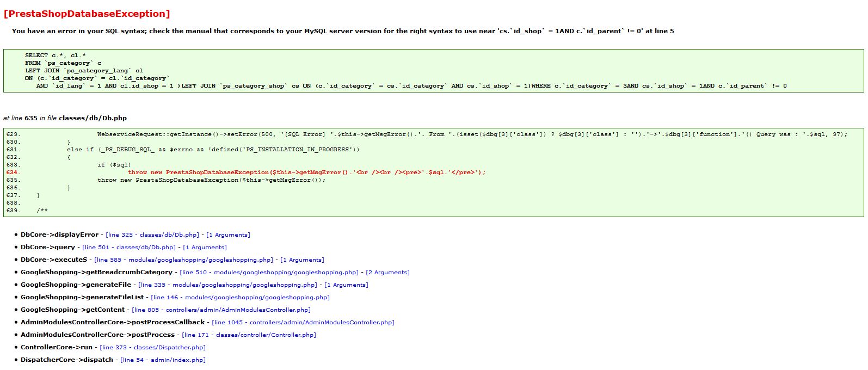The height and width of the screenshot is (370, 868).
Task: Open the getBreadcrumbCategory line 510 link
Action: (269, 273)
